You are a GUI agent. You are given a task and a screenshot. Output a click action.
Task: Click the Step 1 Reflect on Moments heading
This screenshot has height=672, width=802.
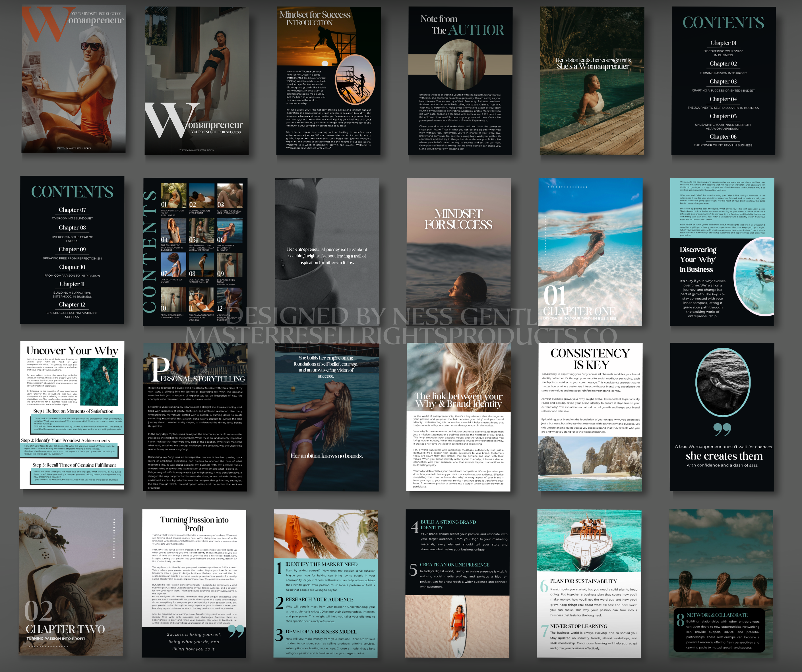pos(73,411)
